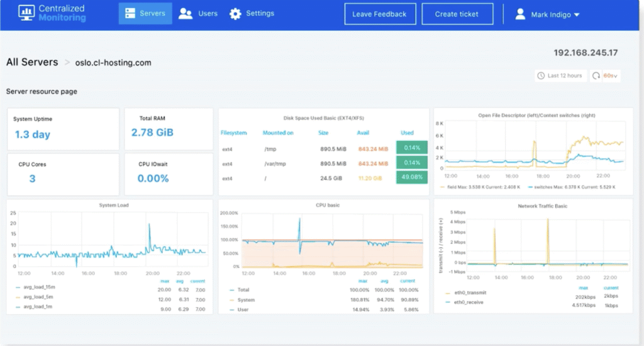Open the Last 12 hours time range picker
The height and width of the screenshot is (346, 644).
click(564, 75)
